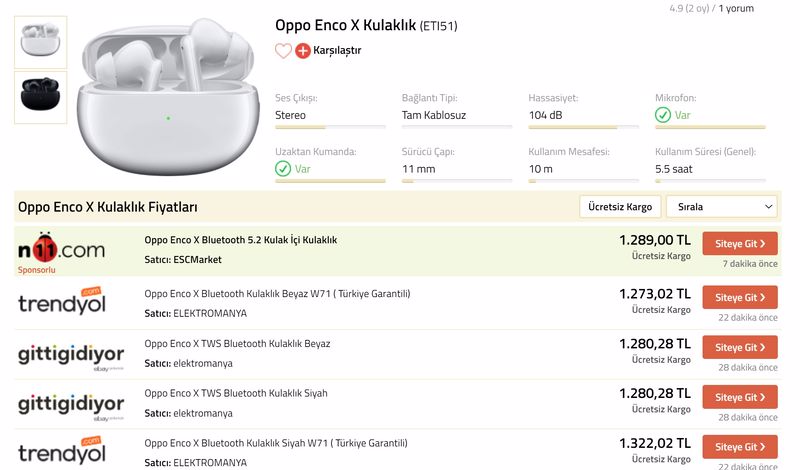Image resolution: width=800 pixels, height=470 pixels.
Task: Click the gittigidiyor logo for Siyah listing
Action: pos(71,406)
